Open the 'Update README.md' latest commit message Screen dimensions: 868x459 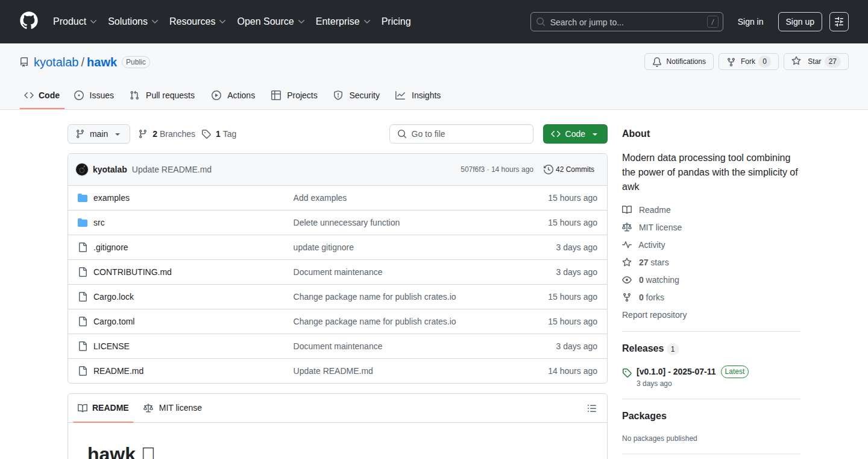[x=172, y=169]
